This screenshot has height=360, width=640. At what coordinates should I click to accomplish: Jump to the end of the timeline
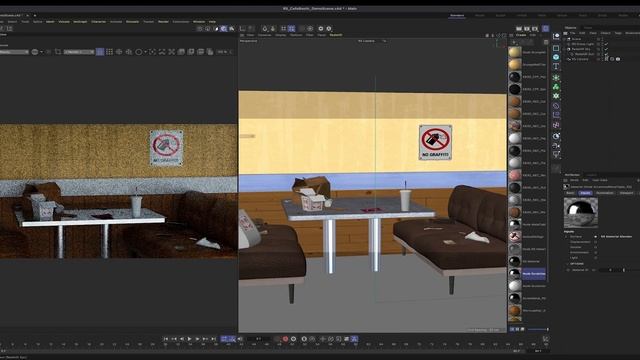pyautogui.click(x=213, y=339)
